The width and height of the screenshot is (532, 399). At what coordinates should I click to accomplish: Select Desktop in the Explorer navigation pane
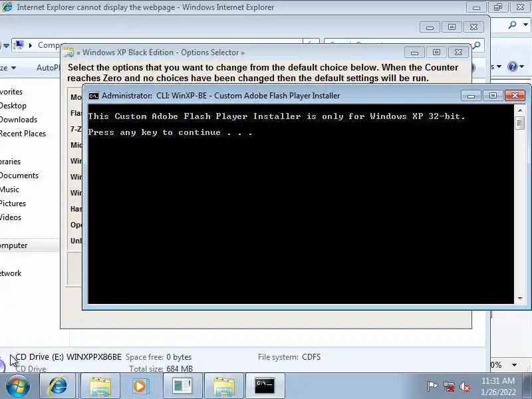pyautogui.click(x=13, y=106)
